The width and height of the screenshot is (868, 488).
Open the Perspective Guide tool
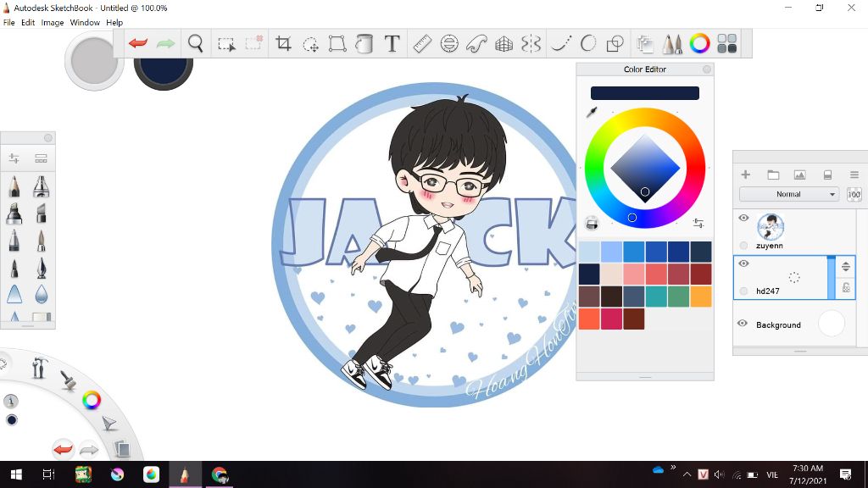coord(504,44)
